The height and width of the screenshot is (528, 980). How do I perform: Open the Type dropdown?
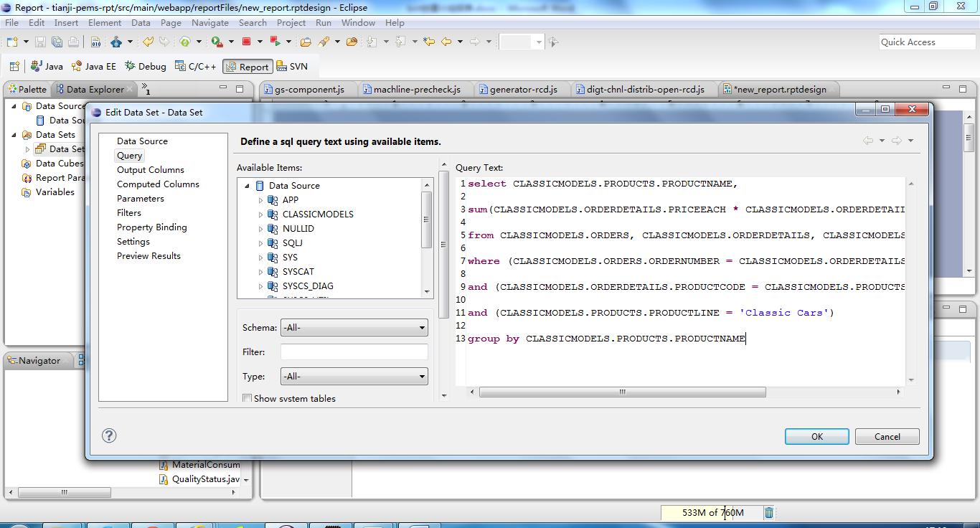pos(354,376)
